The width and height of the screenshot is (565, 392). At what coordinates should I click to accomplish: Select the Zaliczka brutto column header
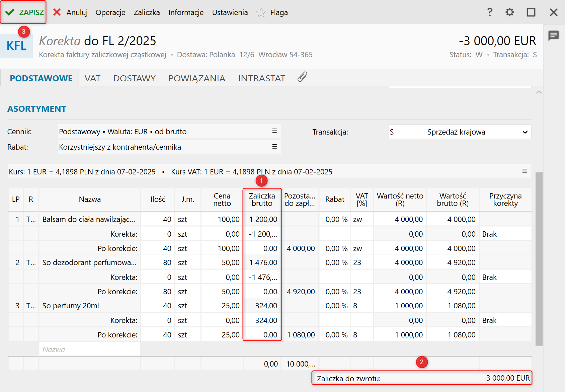pos(262,199)
